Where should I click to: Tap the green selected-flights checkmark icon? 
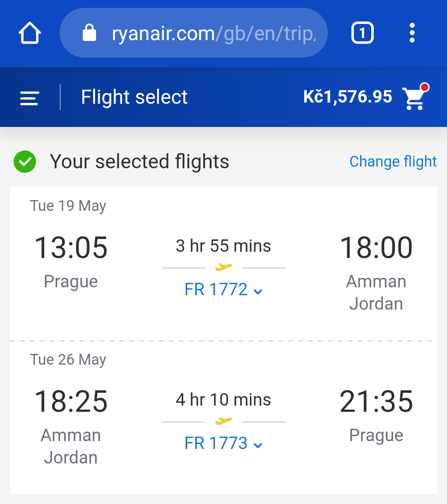click(x=25, y=162)
